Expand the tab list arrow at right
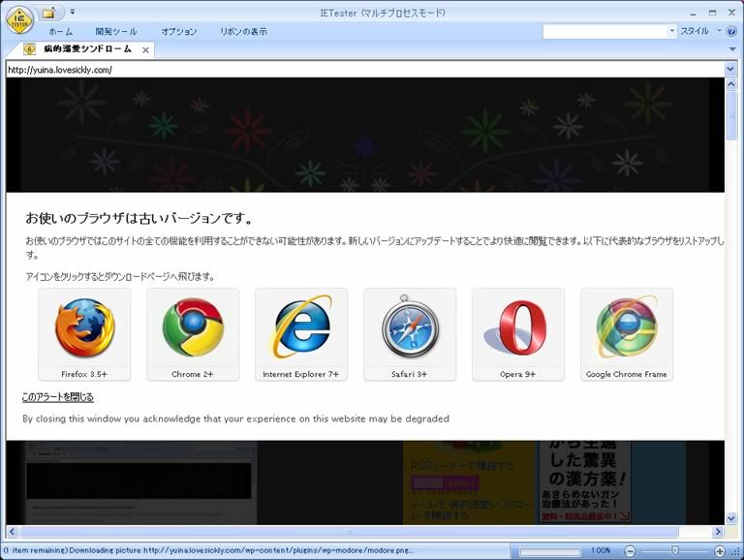 (731, 49)
